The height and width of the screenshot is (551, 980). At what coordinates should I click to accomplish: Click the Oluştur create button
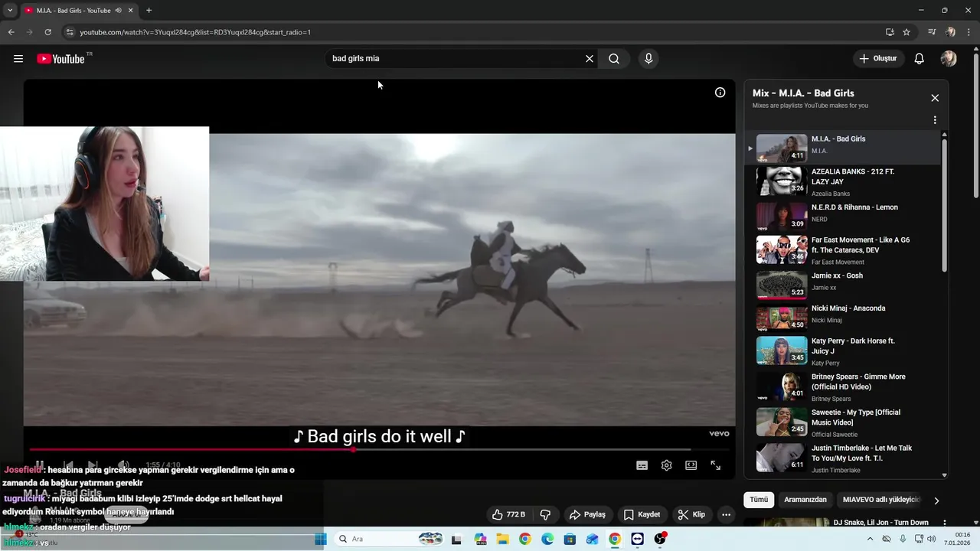(878, 59)
